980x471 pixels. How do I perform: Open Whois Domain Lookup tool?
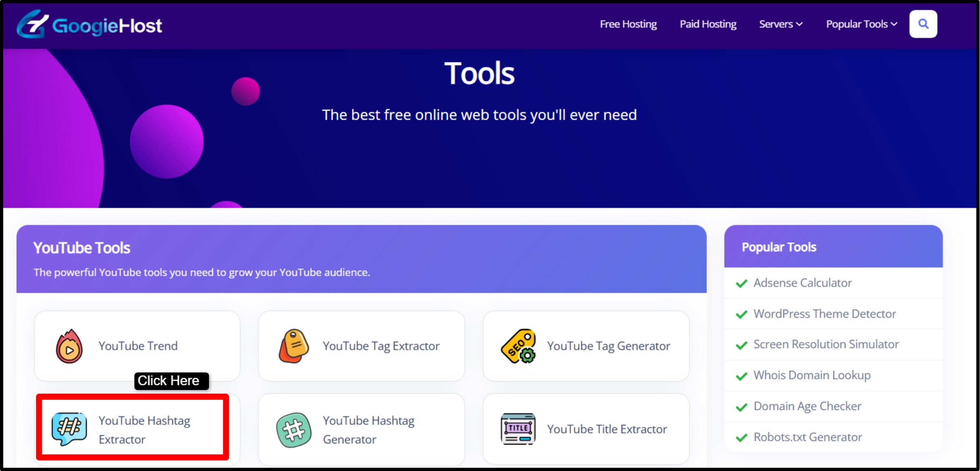point(812,375)
